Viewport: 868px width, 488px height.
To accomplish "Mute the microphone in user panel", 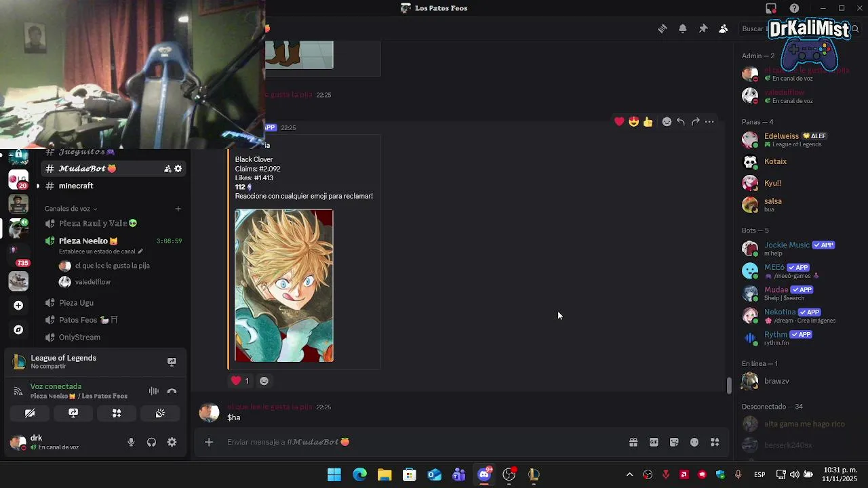I will tap(131, 442).
